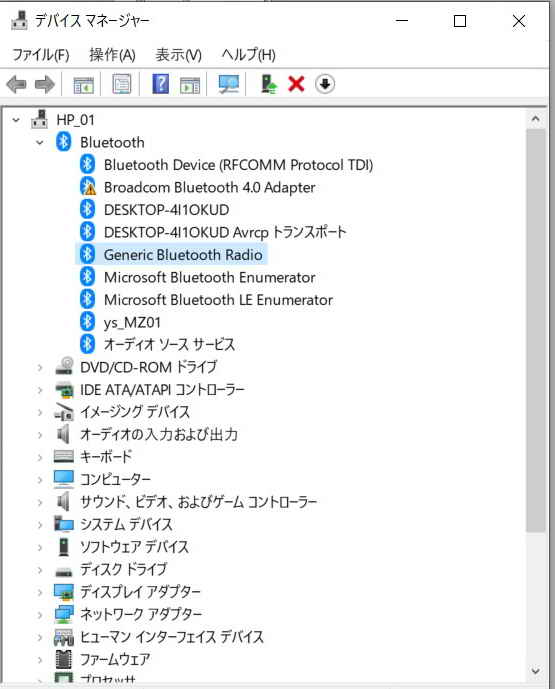Maximize the Device Manager window
Viewport: 555px width, 689px height.
460,21
